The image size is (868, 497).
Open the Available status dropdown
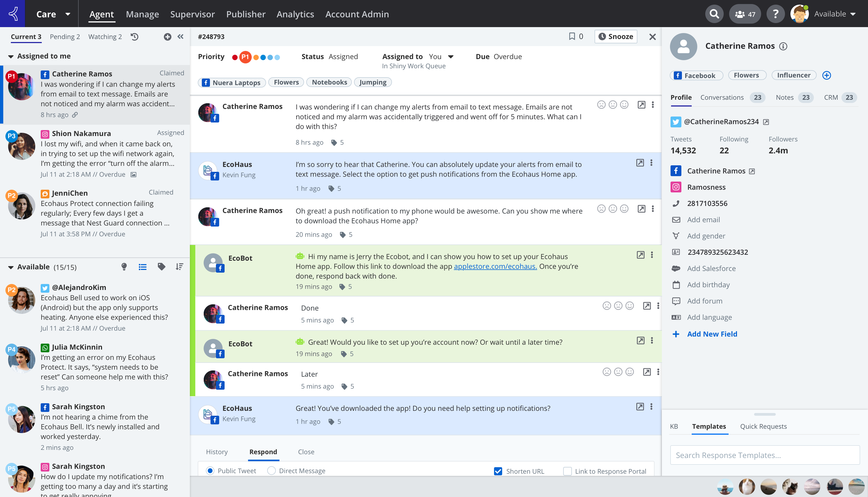835,14
